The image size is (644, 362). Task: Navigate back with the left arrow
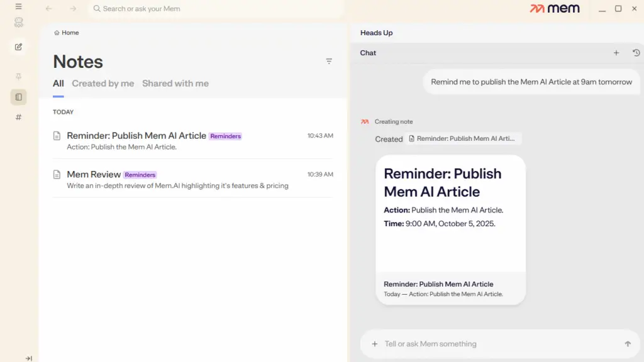click(x=49, y=9)
